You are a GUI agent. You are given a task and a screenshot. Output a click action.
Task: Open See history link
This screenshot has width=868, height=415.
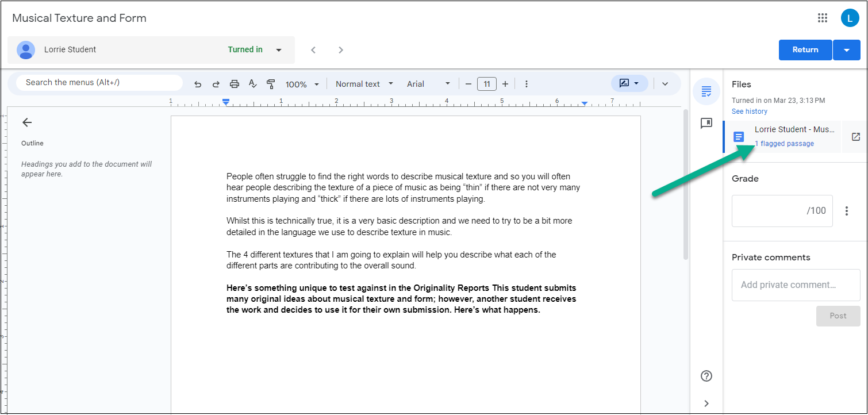click(749, 111)
